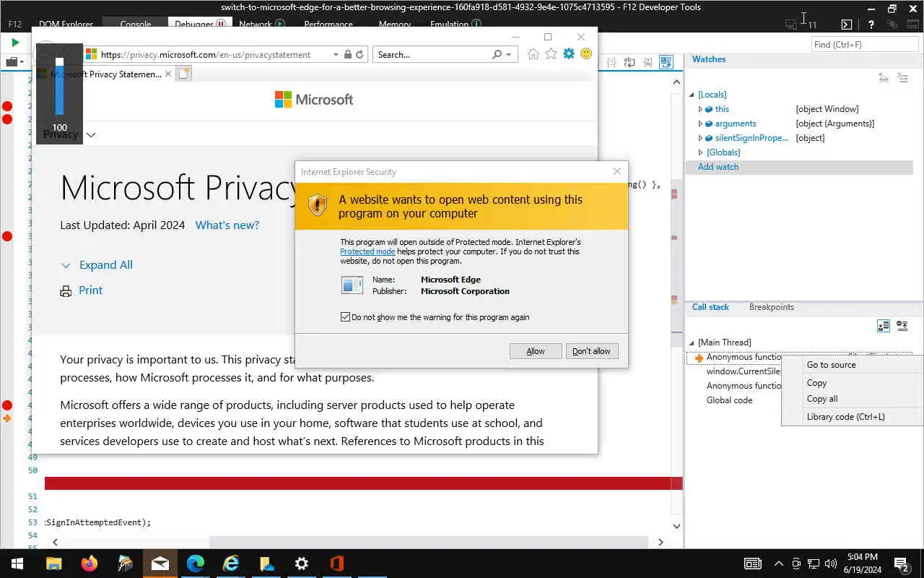The width and height of the screenshot is (924, 578).
Task: Click the Don't allow button
Action: pos(591,351)
